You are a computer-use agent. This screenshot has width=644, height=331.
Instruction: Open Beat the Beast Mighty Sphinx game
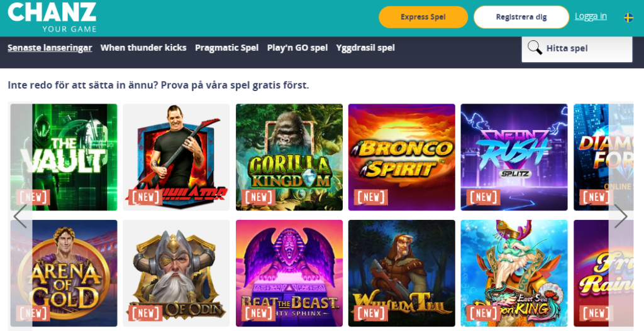(289, 273)
